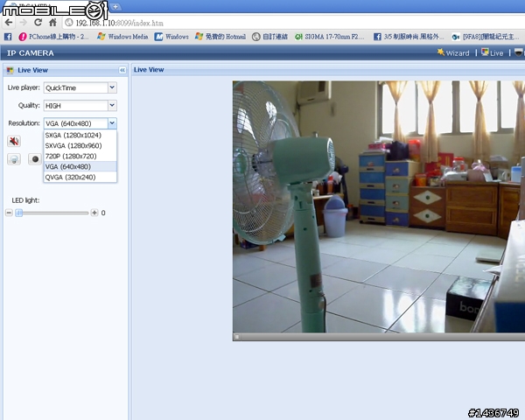Toggle the light bulb LED icon
525x420 pixels.
pyautogui.click(x=14, y=159)
